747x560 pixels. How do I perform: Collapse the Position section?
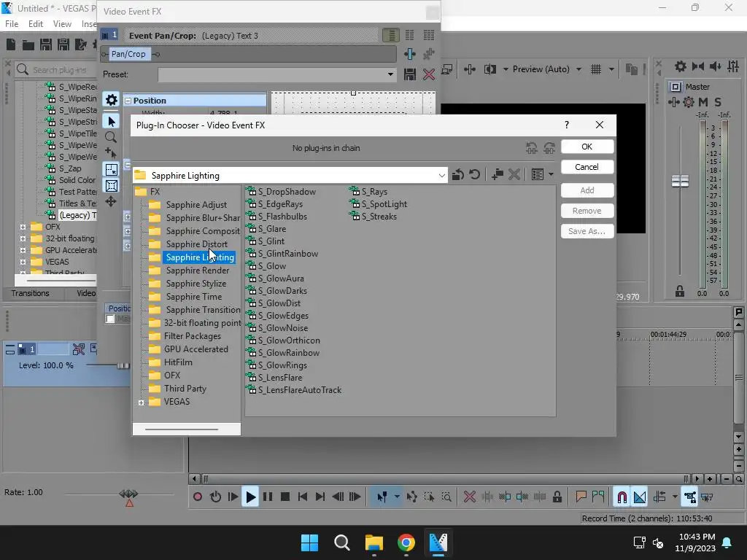pyautogui.click(x=128, y=101)
